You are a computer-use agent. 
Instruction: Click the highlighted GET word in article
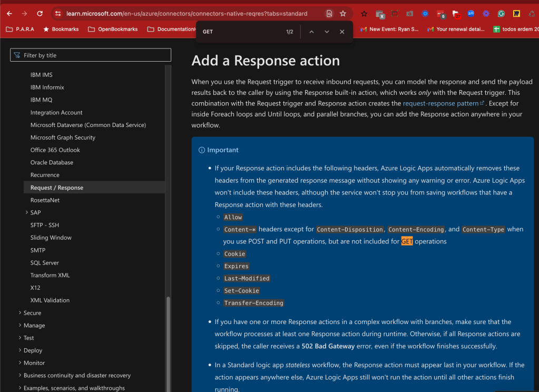(407, 241)
